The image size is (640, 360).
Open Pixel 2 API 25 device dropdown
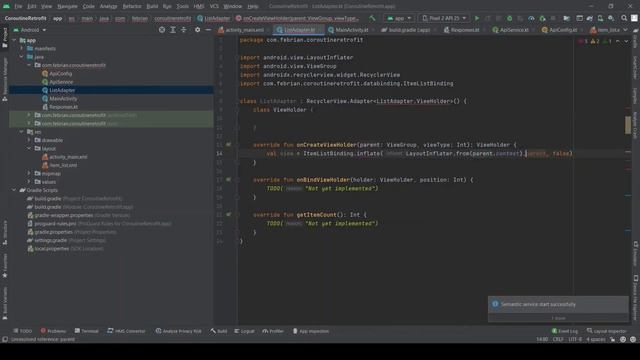point(444,18)
